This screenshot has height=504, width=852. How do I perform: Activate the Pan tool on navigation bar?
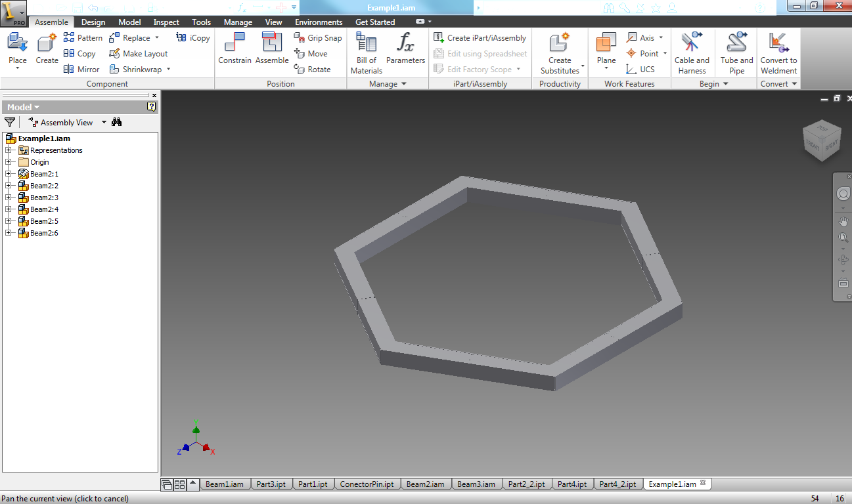click(843, 221)
